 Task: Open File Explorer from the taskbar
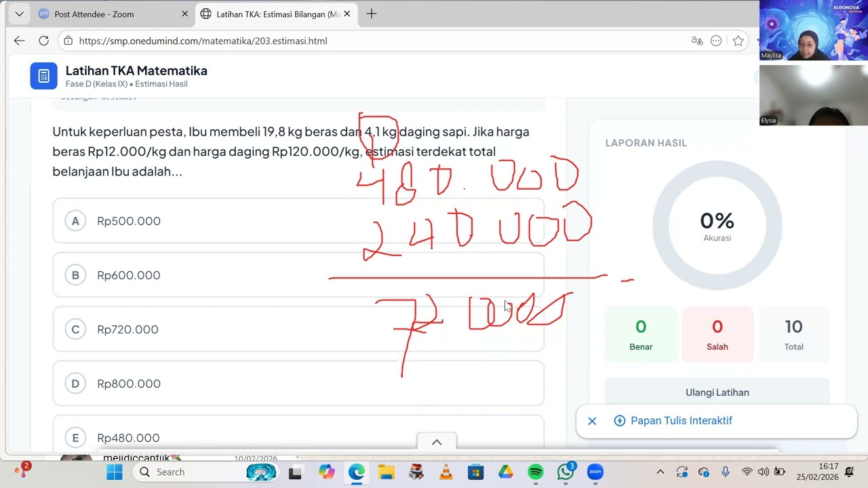386,472
